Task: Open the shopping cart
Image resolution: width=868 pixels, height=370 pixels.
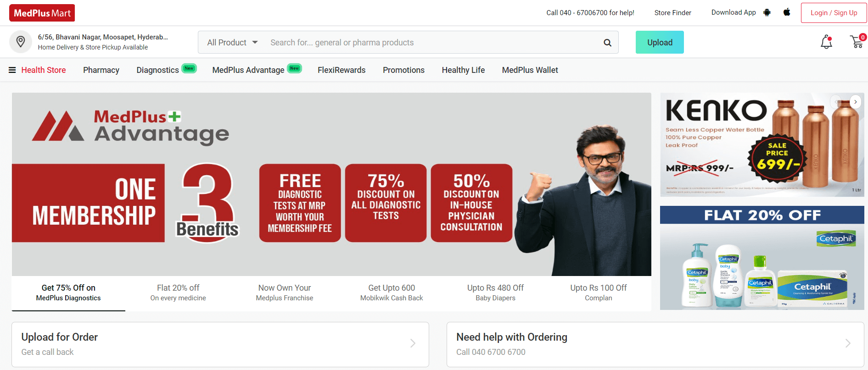Action: [857, 41]
